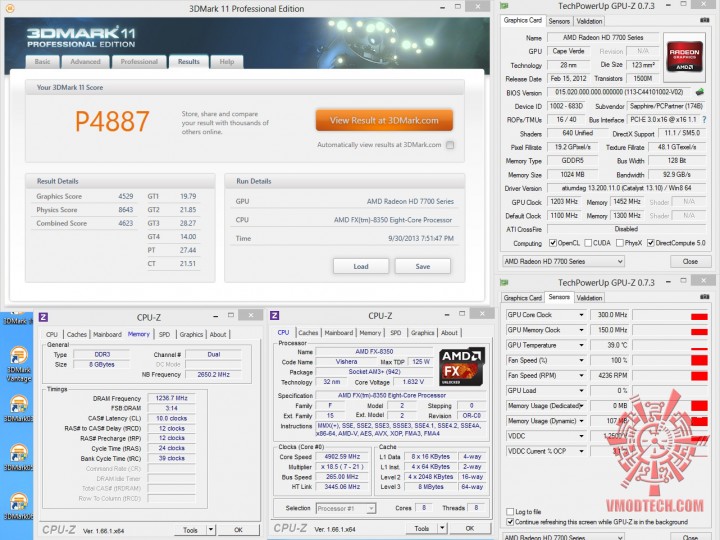Click View Result at 3DMark.com button

pos(384,120)
